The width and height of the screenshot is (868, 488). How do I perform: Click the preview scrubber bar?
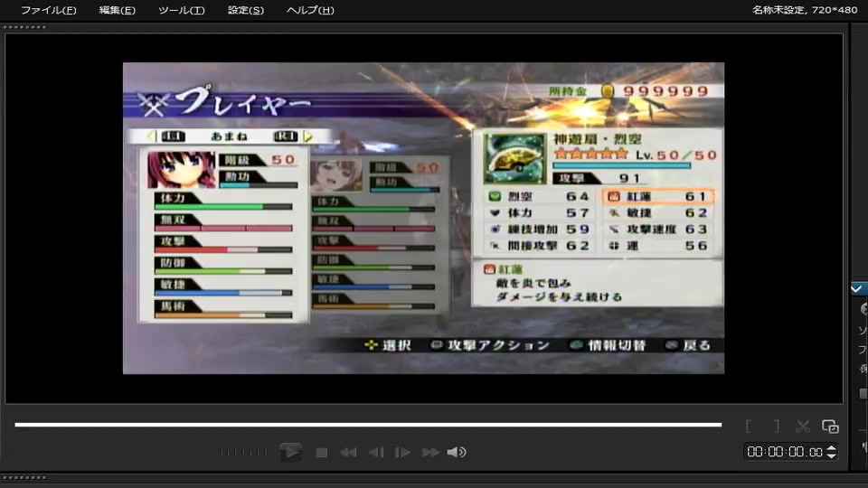coord(368,425)
